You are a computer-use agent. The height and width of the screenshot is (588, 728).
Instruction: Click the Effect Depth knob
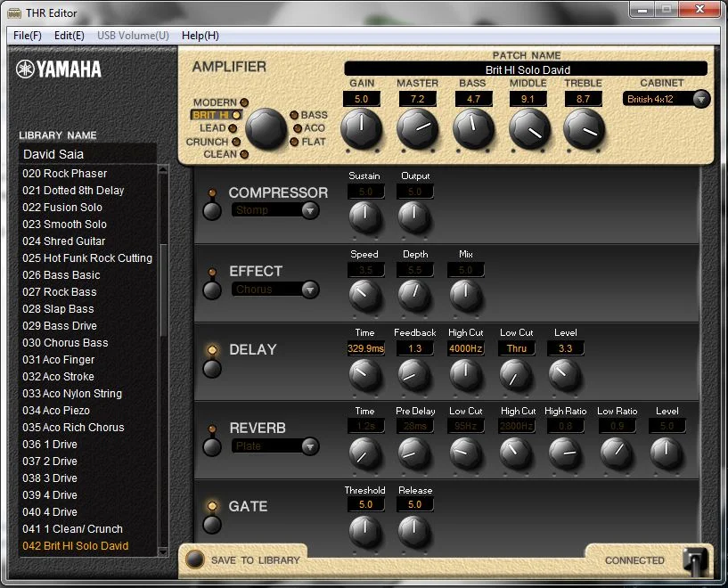tap(415, 297)
